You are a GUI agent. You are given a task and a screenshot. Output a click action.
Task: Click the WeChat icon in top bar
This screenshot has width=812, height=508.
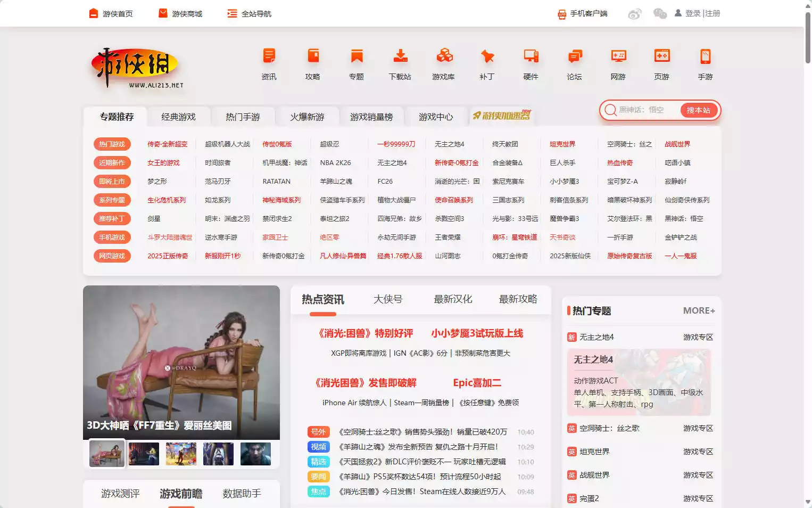coord(660,13)
